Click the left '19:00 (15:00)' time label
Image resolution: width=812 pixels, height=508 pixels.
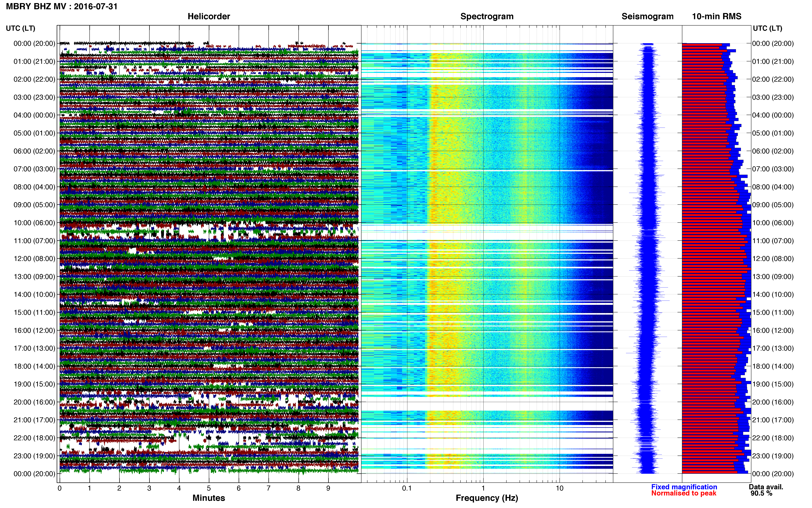(x=34, y=384)
